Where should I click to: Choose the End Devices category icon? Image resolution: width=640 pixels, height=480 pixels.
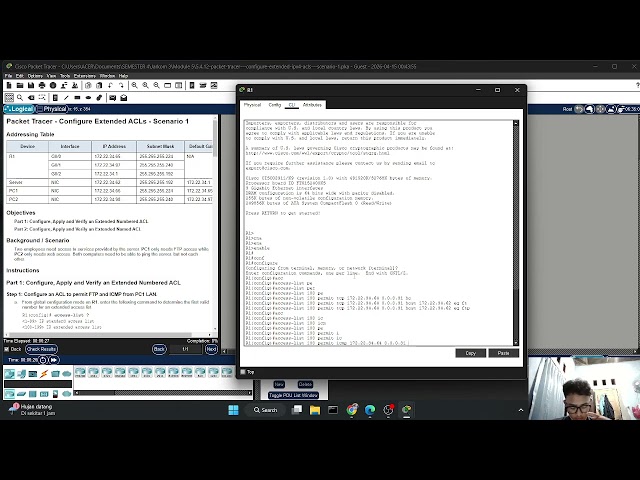[21, 373]
